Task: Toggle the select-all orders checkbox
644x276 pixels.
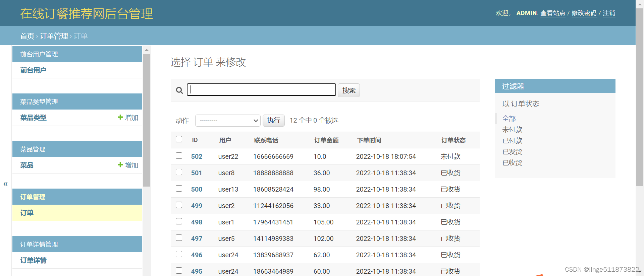Action: point(179,139)
